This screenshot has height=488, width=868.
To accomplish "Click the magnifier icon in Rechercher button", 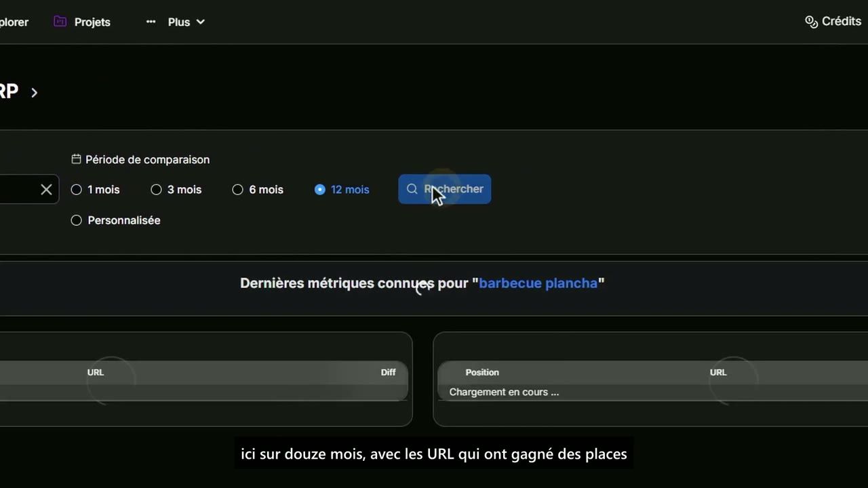I will click(412, 189).
